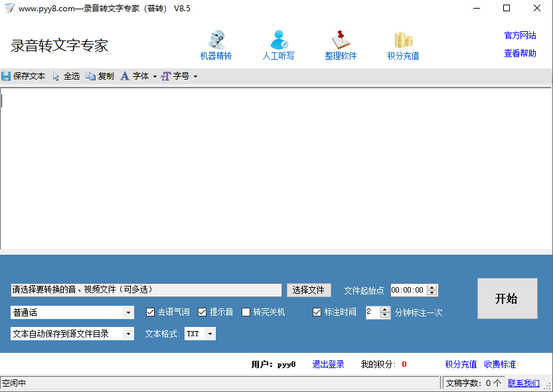
Task: Click the 整理软件 label
Action: 341,56
